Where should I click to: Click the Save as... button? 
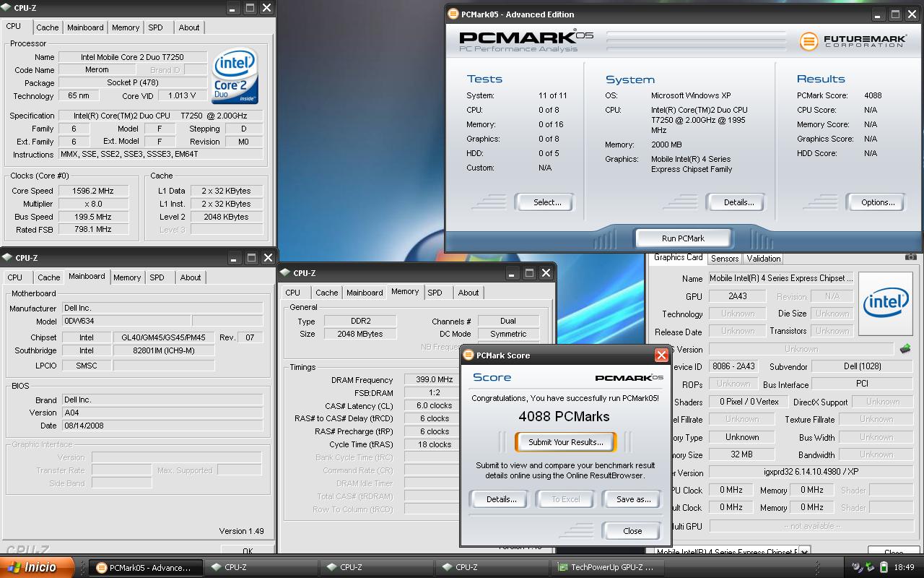(633, 499)
